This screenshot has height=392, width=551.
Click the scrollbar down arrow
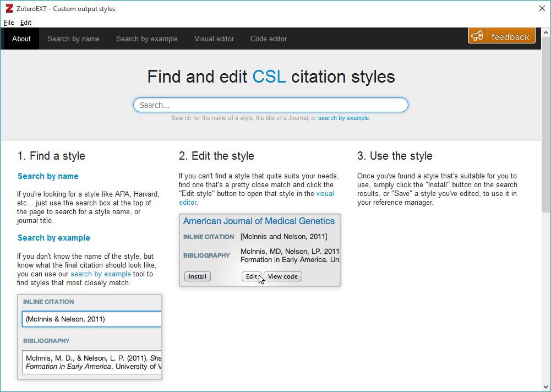coord(545,387)
